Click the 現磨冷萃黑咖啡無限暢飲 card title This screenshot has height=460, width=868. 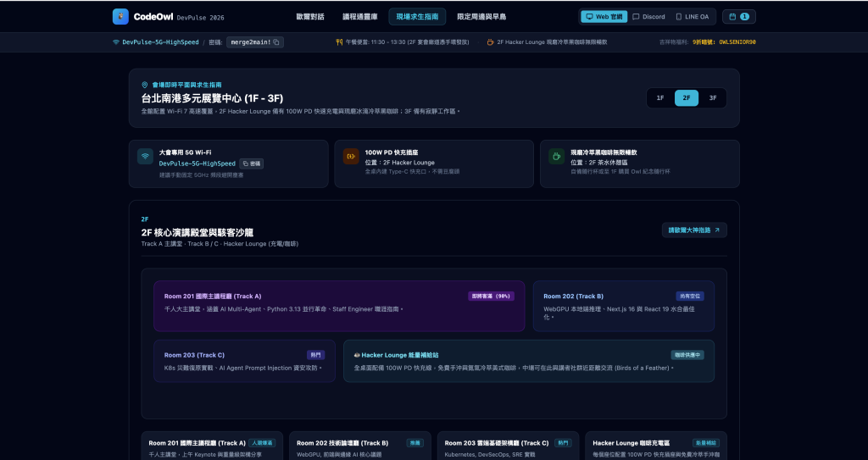coord(604,152)
